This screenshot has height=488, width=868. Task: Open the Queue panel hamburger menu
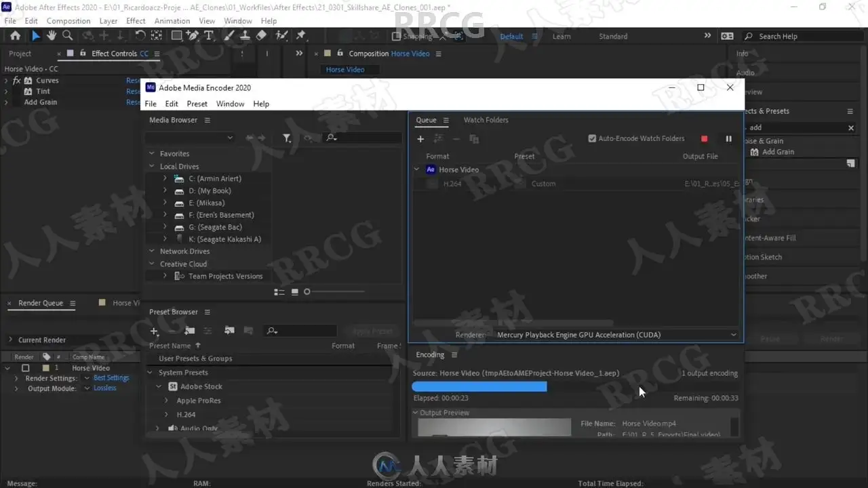[446, 121]
